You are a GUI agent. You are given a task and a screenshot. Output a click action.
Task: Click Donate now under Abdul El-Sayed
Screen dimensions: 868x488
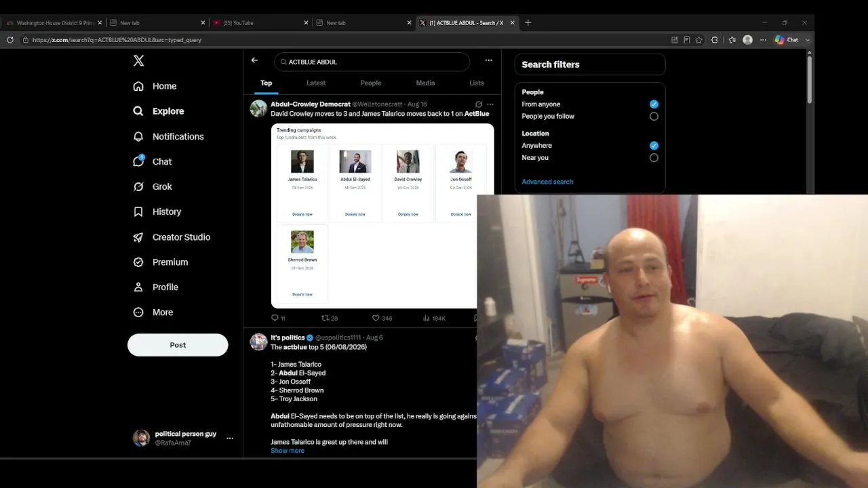(355, 214)
